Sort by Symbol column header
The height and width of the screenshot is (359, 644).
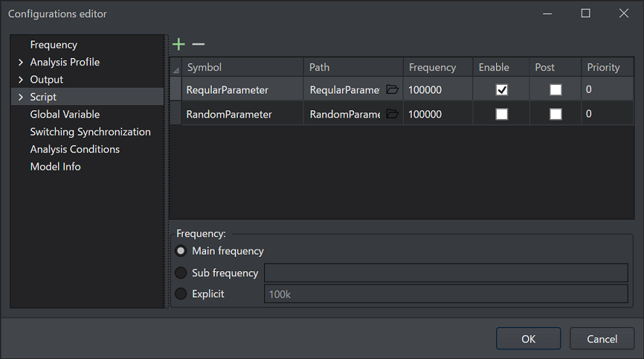click(242, 67)
